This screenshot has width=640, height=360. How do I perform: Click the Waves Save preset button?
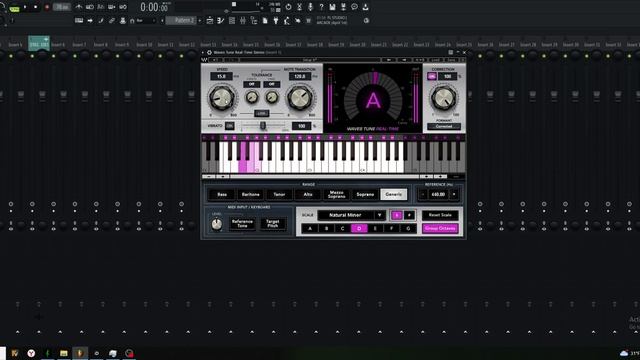[451, 60]
